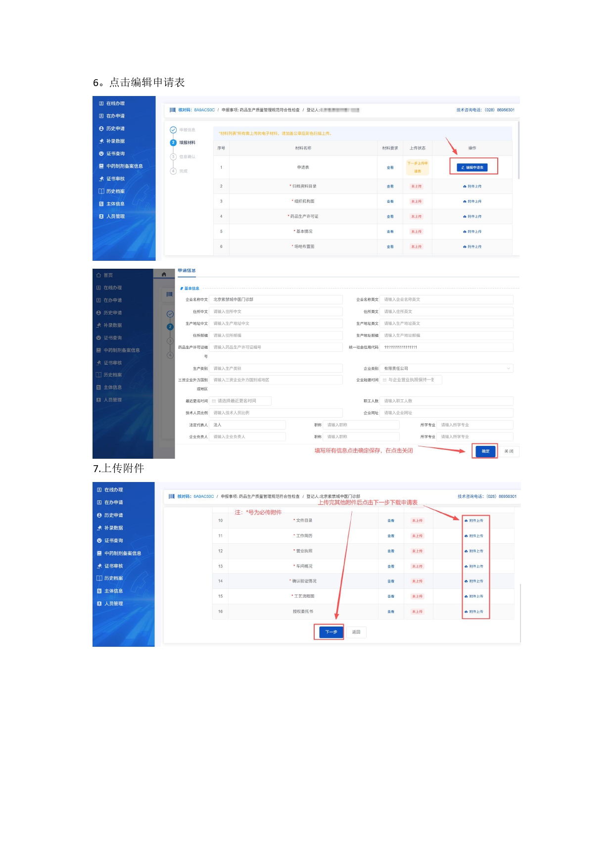Click vertical scrollbar in step 6 screenshot
The height and width of the screenshot is (868, 614).
pos(519,150)
